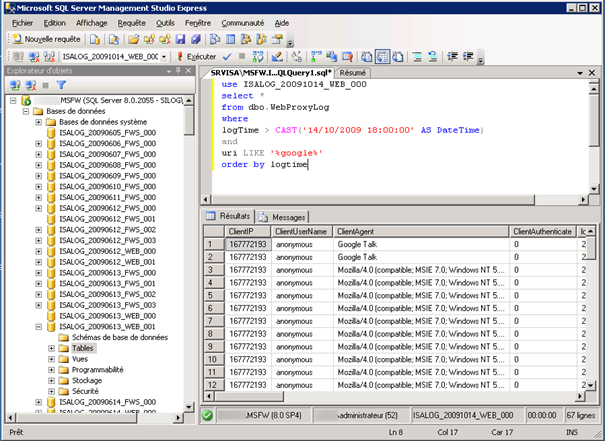Image resolution: width=605 pixels, height=441 pixels.
Task: Click the Save All multiple-disks icon
Action: click(196, 39)
